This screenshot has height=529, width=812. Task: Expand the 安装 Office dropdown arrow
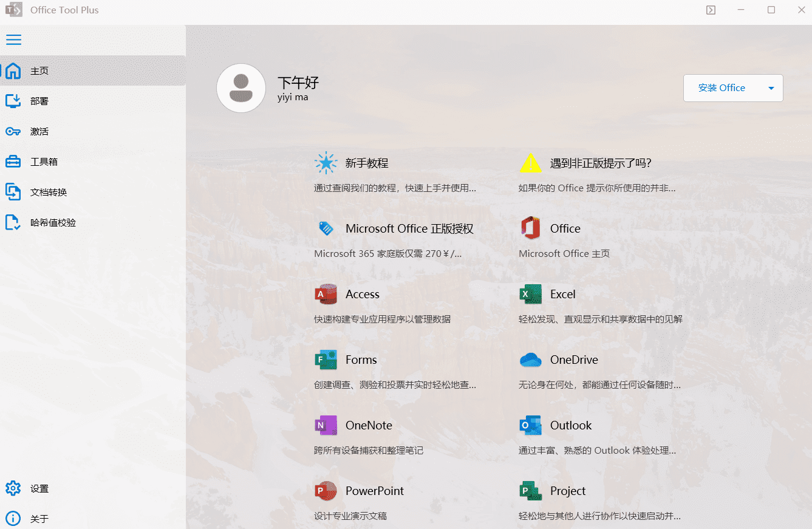click(x=771, y=88)
